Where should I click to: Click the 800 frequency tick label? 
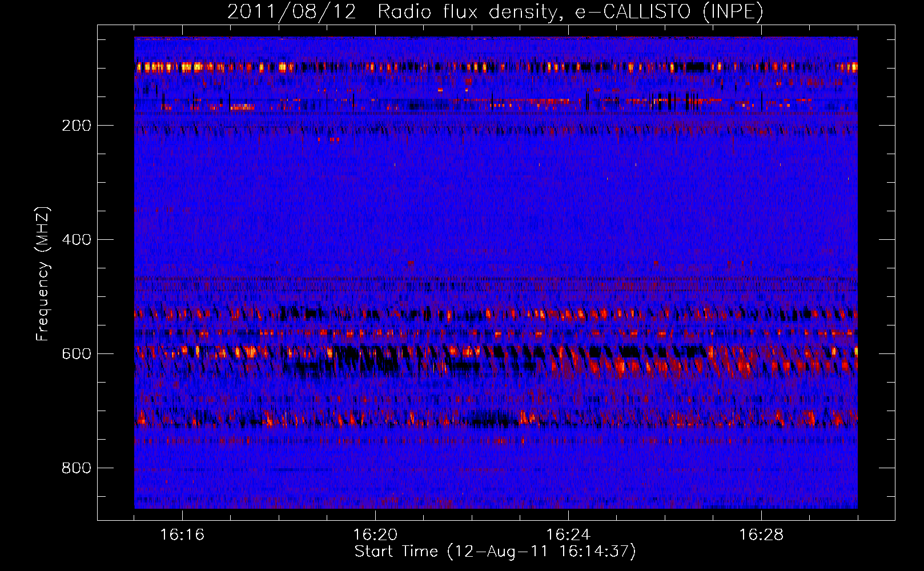(77, 468)
